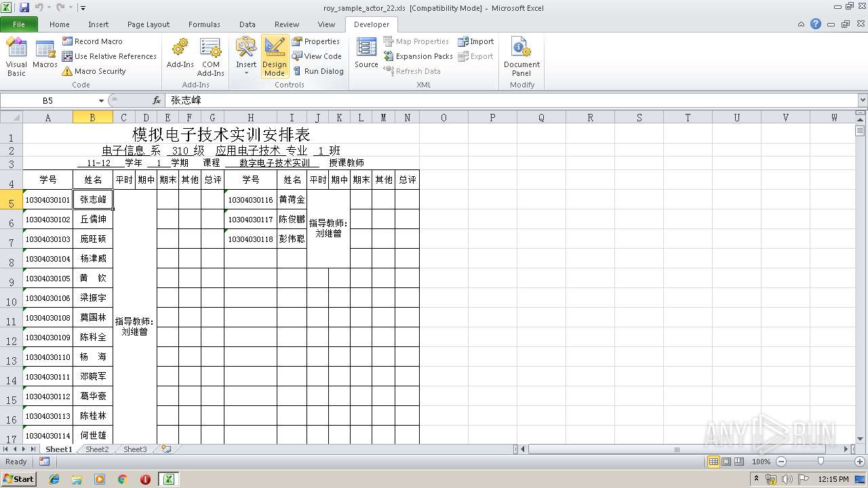Viewport: 868px width, 488px height.
Task: Switch to the Page Layout tab
Action: 149,24
